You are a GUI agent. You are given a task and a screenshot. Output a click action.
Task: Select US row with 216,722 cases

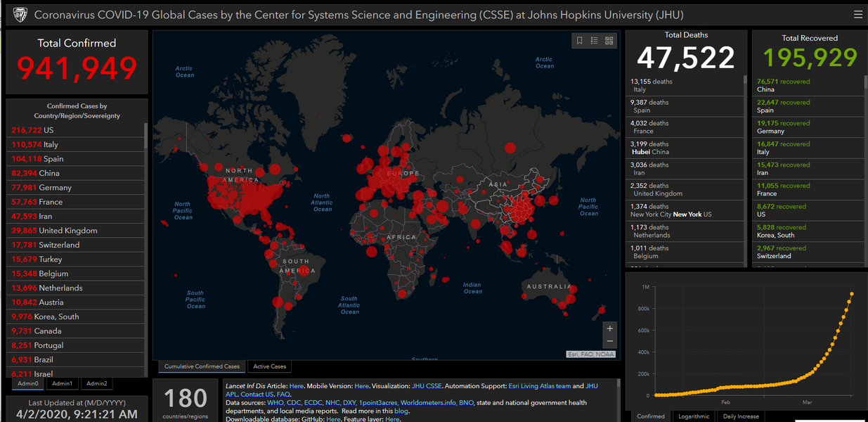point(75,130)
